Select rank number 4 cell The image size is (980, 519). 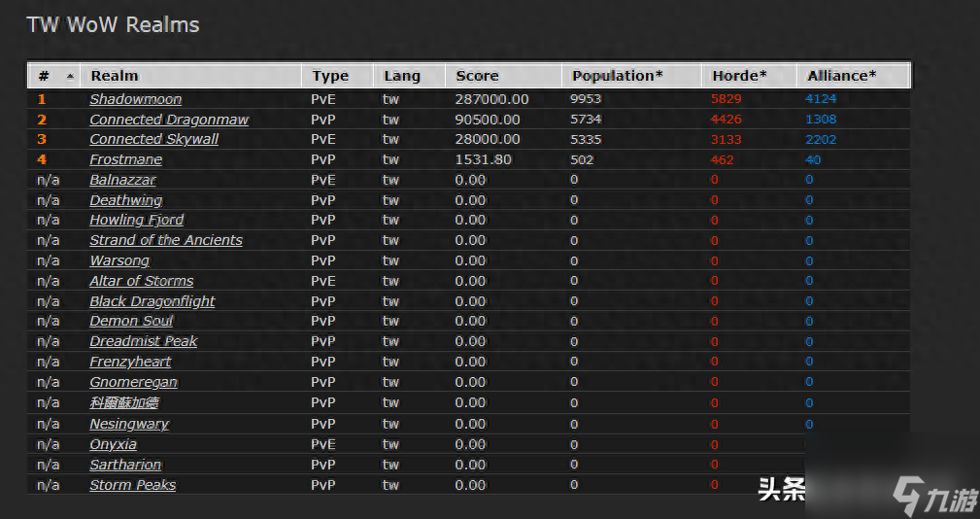click(42, 159)
